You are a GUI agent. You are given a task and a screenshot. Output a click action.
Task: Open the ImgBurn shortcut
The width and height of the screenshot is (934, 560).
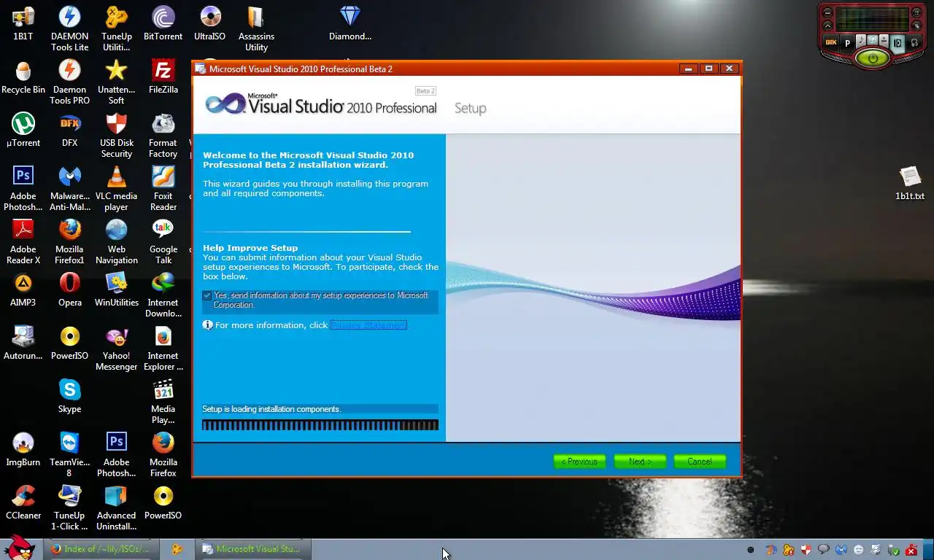(x=23, y=449)
